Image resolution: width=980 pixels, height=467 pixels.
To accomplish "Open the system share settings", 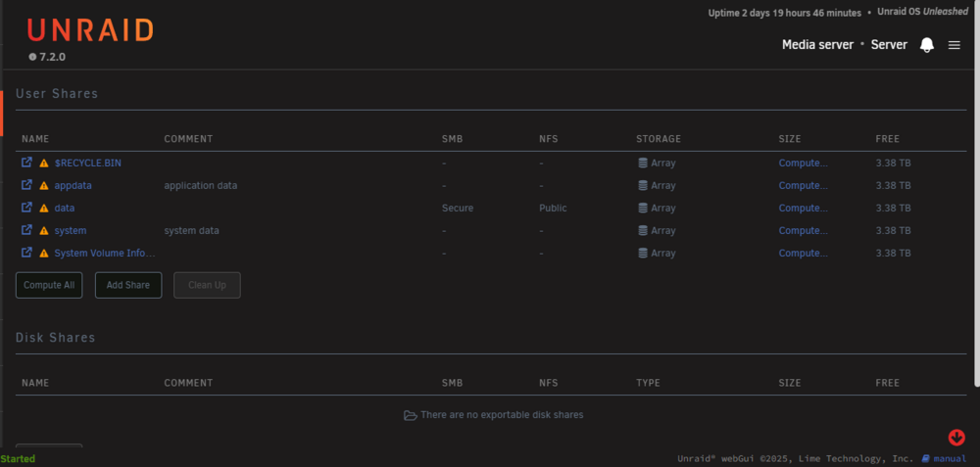I will click(71, 230).
